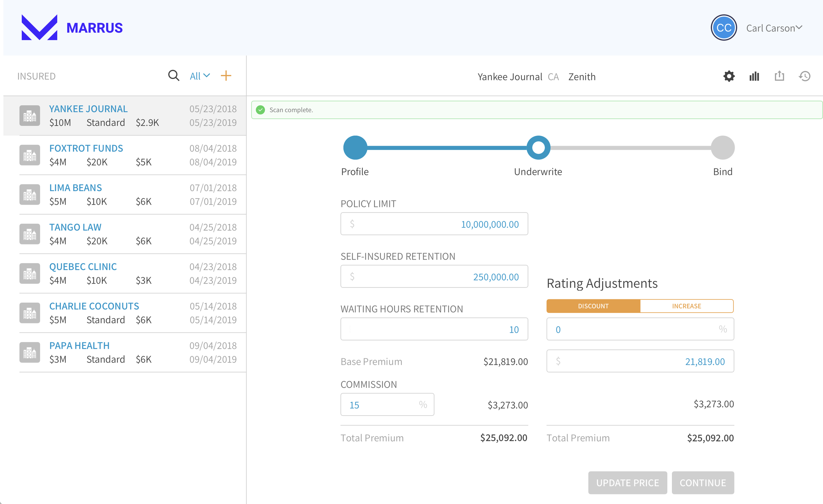The width and height of the screenshot is (823, 504).
Task: Click the CC user avatar
Action: 724,28
